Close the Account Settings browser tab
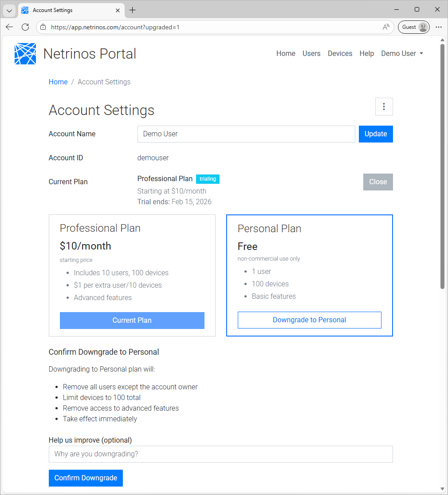Image resolution: width=448 pixels, height=495 pixels. tap(118, 10)
